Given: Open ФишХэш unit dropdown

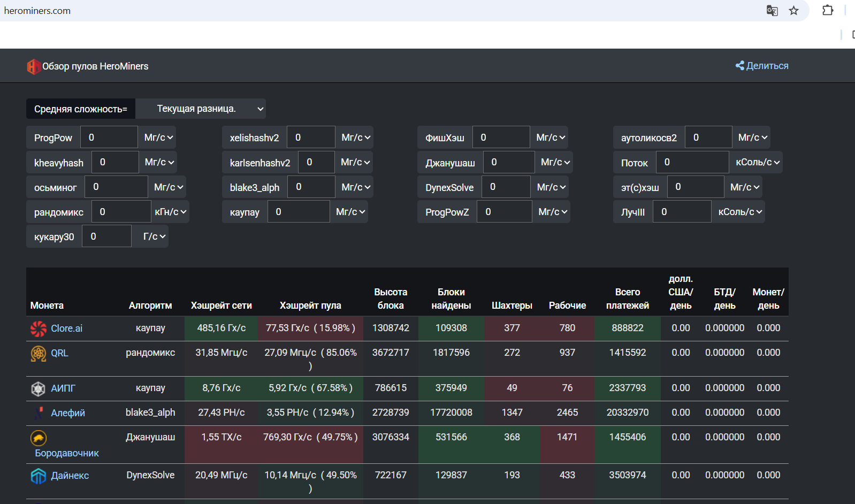Looking at the screenshot, I should 549,138.
